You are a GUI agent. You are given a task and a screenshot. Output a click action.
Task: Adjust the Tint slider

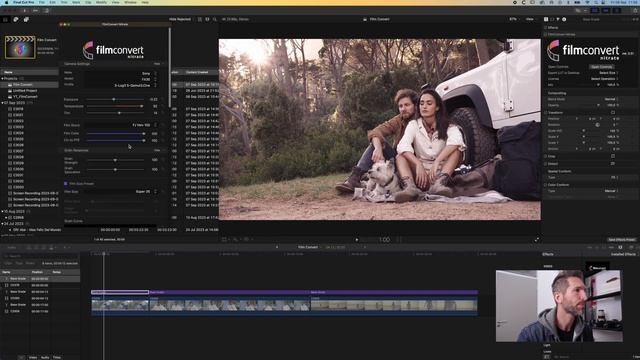115,113
